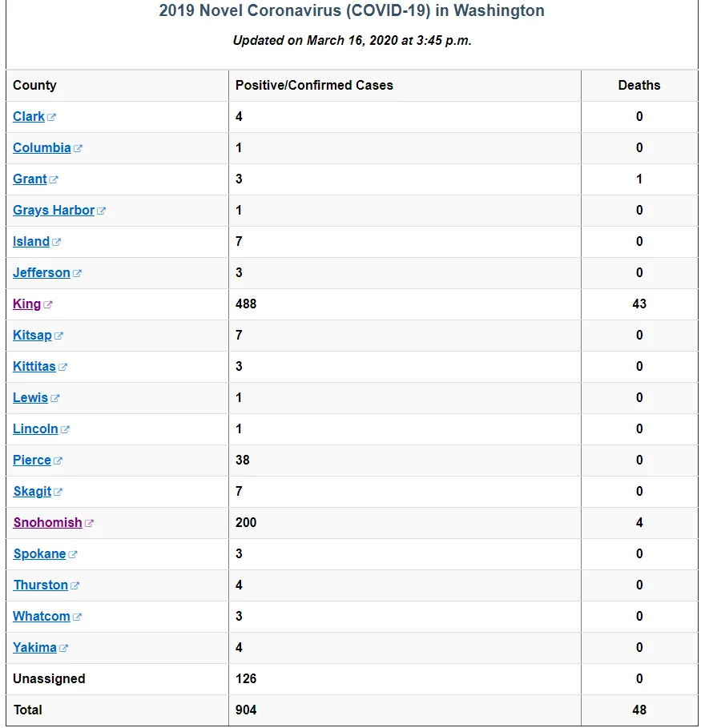
Task: Click the Deaths column header
Action: click(x=639, y=86)
